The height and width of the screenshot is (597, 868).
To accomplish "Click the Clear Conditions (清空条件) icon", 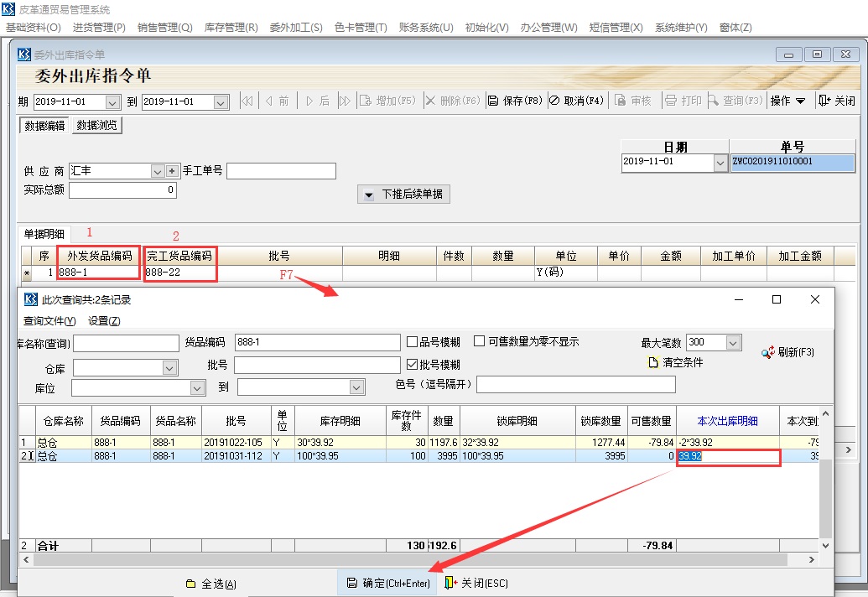I will tap(653, 363).
